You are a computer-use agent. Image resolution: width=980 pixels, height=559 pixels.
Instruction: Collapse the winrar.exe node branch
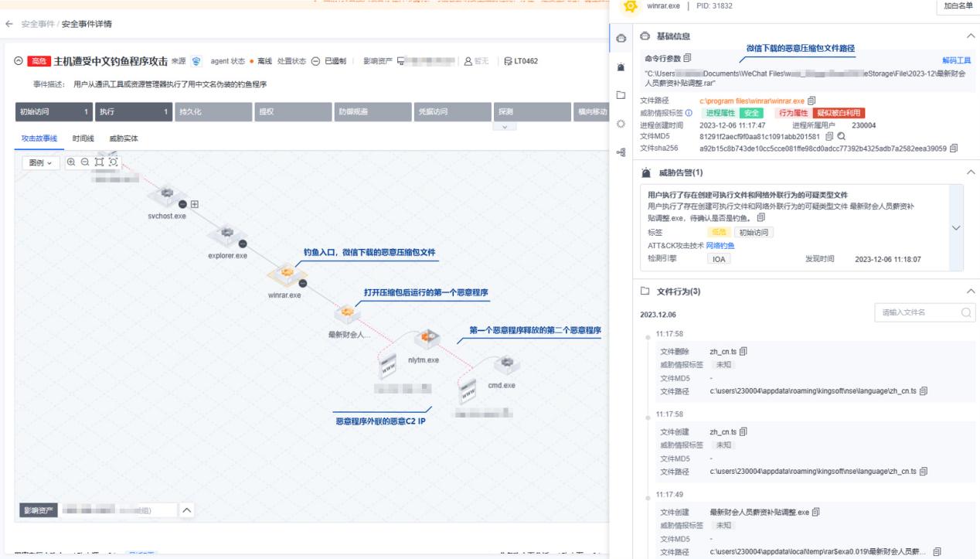[x=302, y=284]
